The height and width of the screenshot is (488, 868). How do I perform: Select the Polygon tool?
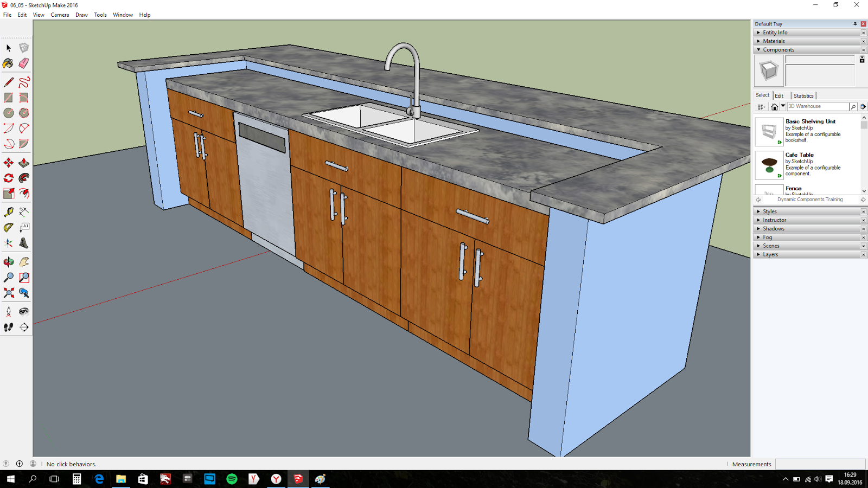tap(24, 113)
